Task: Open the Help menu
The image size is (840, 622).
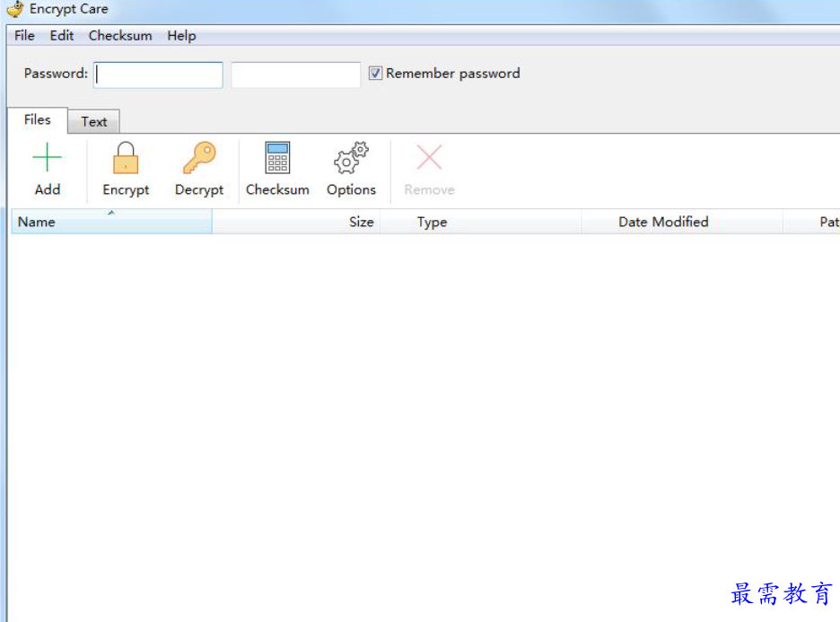Action: (181, 35)
